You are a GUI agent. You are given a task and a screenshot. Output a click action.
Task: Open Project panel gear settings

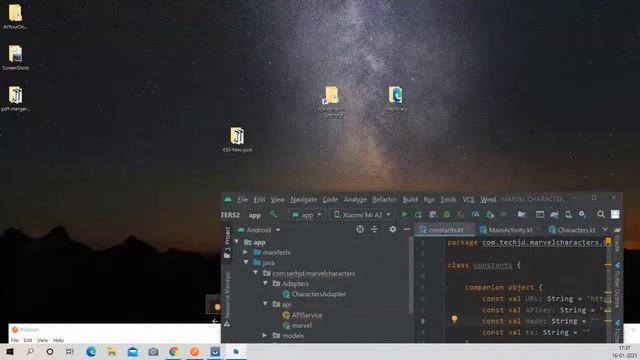coord(392,229)
